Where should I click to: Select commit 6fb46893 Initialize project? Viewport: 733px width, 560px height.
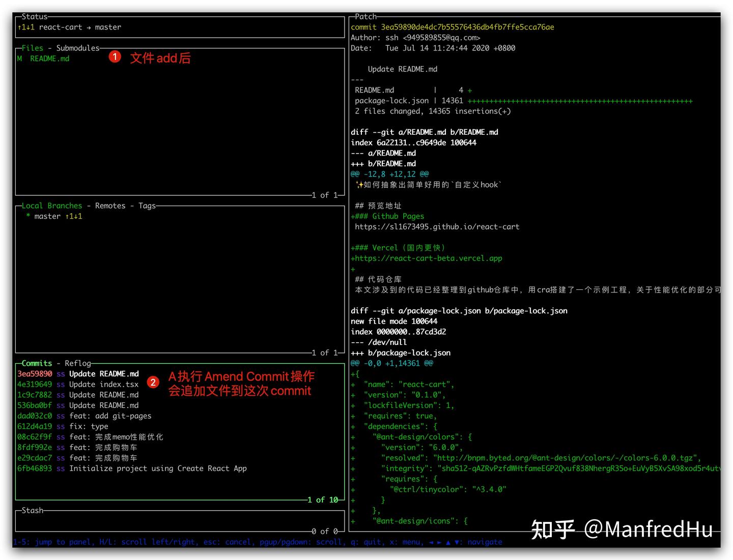[132, 469]
